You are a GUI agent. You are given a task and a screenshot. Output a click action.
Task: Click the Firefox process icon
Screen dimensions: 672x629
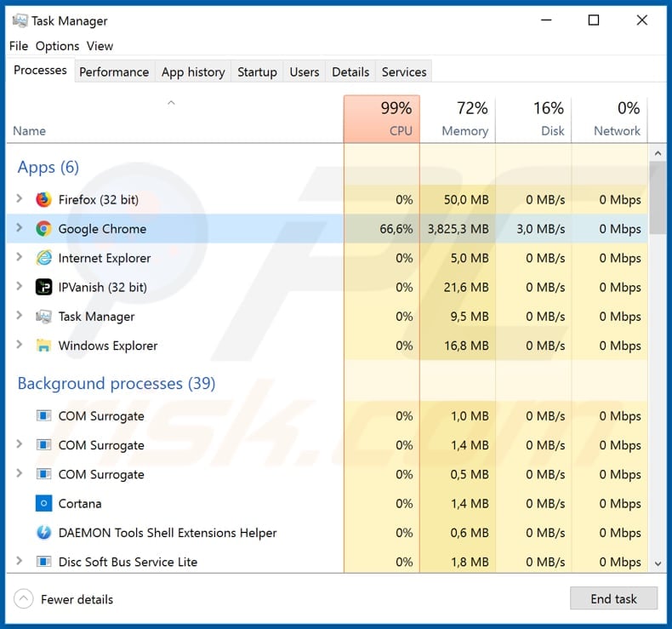pos(43,200)
